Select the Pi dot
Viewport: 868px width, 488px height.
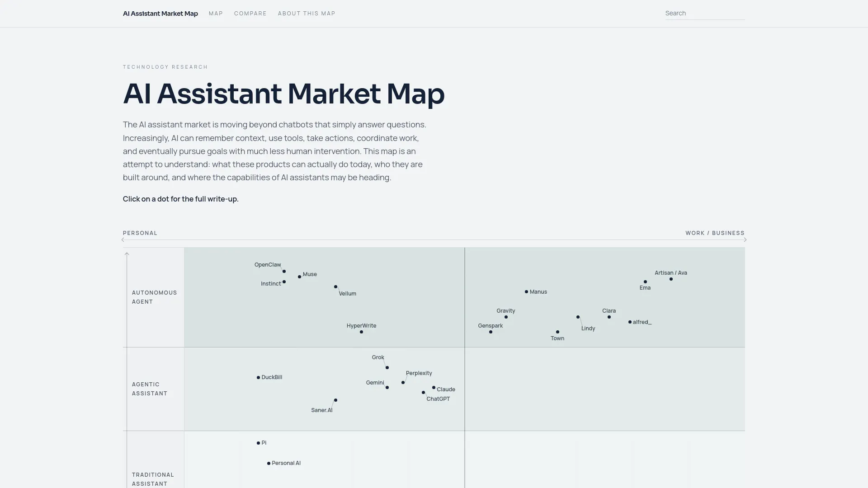pos(258,443)
